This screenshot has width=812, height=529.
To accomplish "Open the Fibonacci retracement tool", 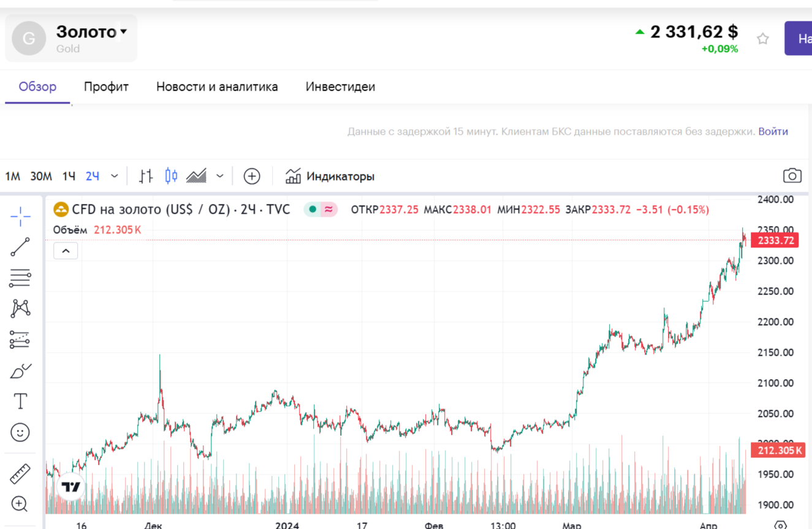I will (x=20, y=278).
